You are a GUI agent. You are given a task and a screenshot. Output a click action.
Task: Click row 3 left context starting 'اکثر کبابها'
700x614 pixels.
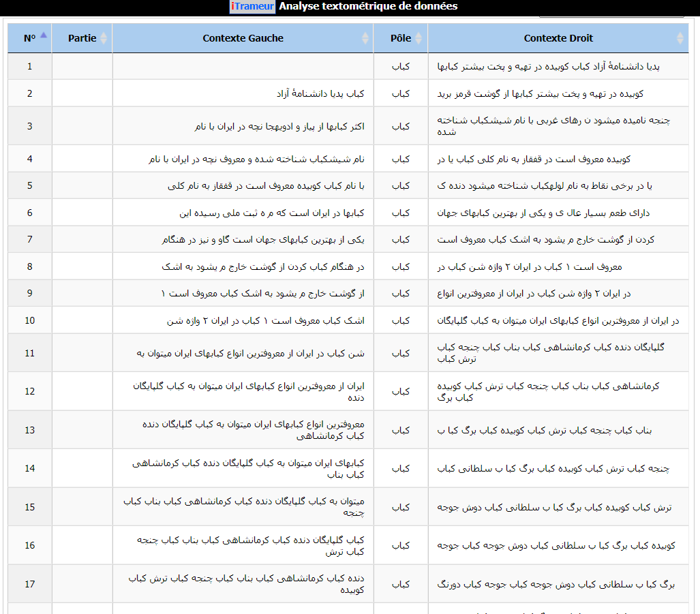point(279,127)
